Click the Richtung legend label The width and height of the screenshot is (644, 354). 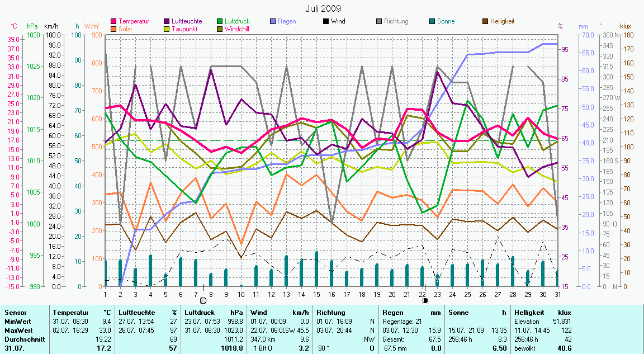[x=396, y=21]
